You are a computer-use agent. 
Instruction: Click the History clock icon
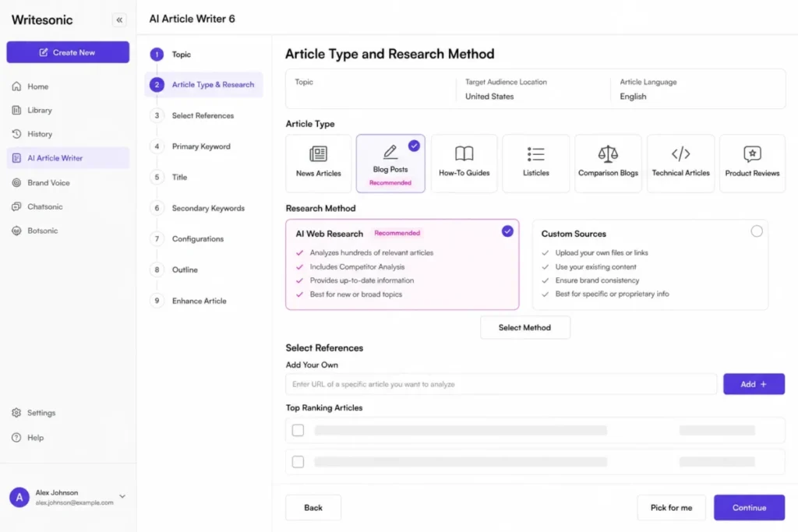coord(17,134)
